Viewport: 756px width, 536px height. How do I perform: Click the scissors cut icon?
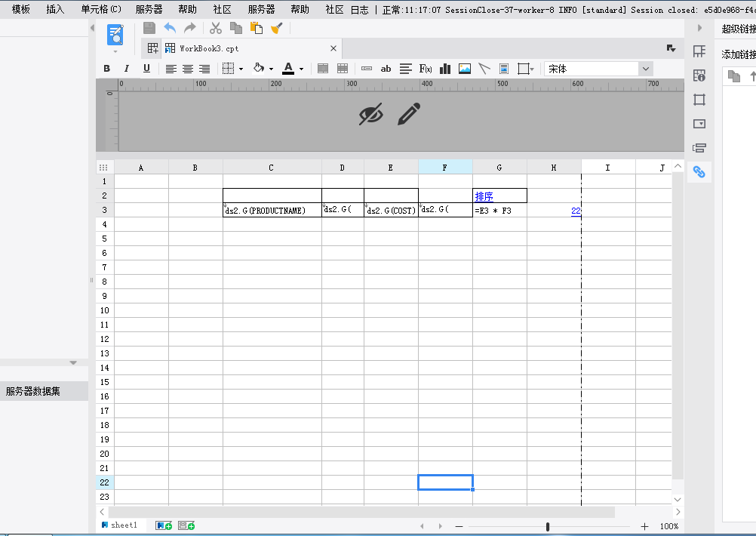(x=216, y=28)
